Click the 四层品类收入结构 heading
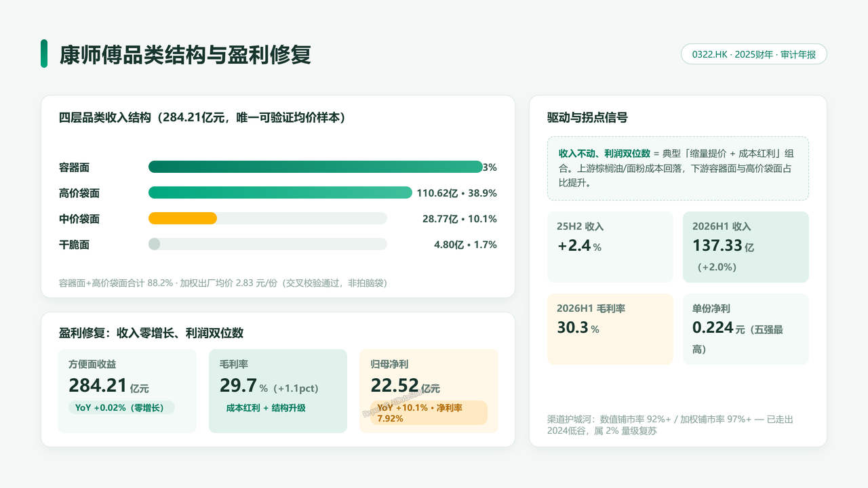The width and height of the screenshot is (868, 488). point(203,117)
